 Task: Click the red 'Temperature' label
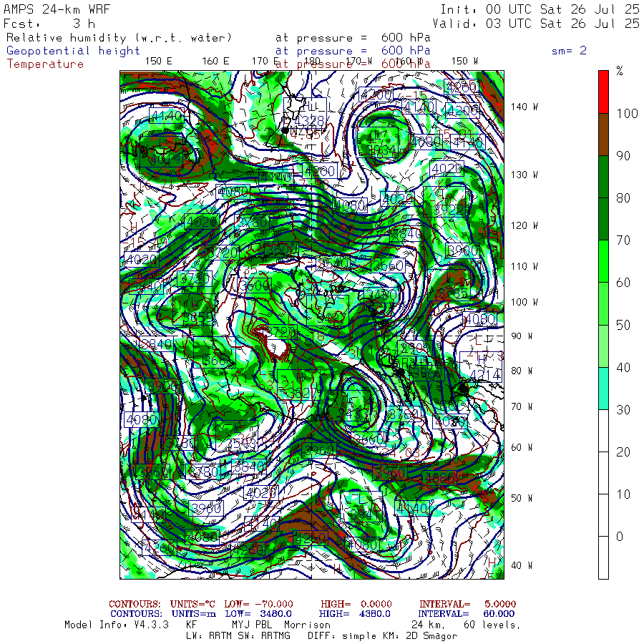[45, 64]
